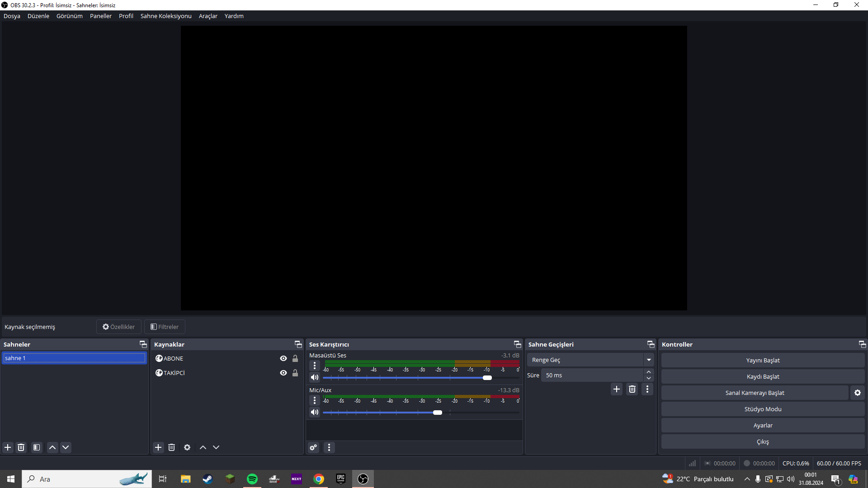Enable Stüdyo Modu

(763, 409)
